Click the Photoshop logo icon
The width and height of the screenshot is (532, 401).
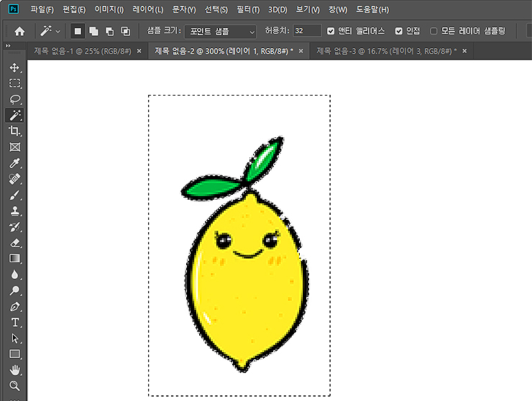tap(13, 9)
